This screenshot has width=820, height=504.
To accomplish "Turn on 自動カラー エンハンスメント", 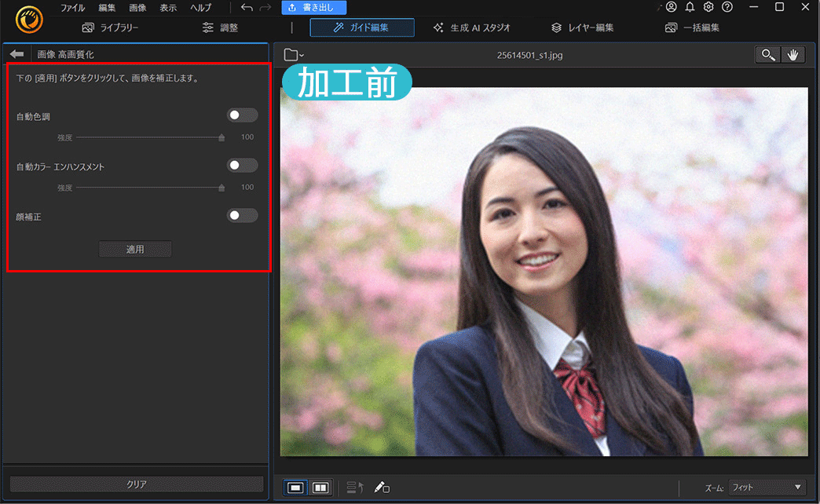I will [242, 165].
